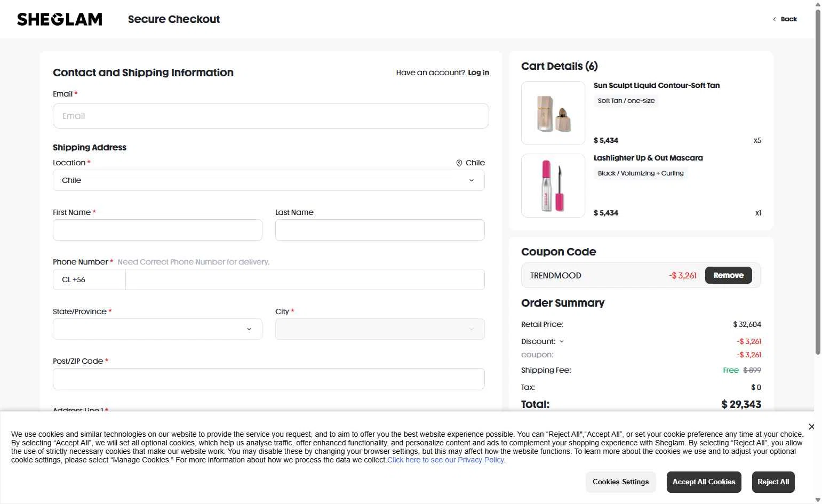Open the Location dropdown showing Chile

coord(269,180)
